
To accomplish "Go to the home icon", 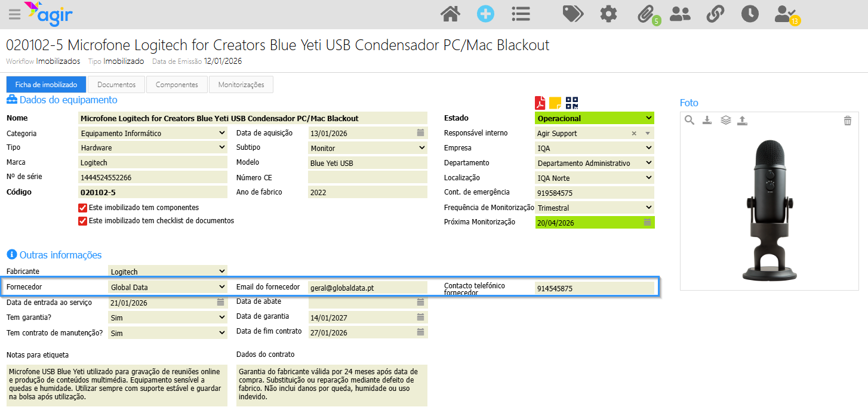I will pyautogui.click(x=451, y=14).
